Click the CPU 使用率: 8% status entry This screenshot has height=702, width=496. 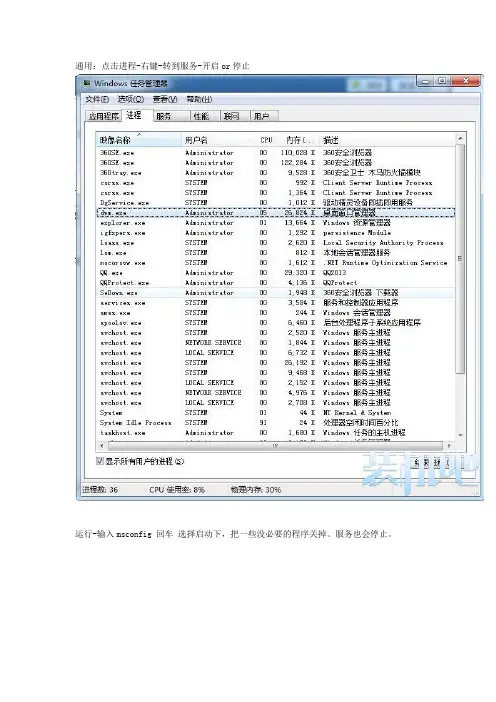pyautogui.click(x=176, y=490)
